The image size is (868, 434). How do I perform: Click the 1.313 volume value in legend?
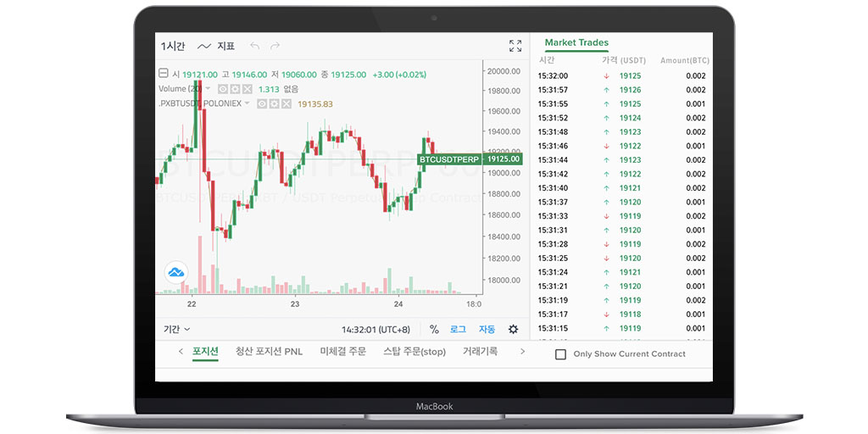pyautogui.click(x=269, y=89)
